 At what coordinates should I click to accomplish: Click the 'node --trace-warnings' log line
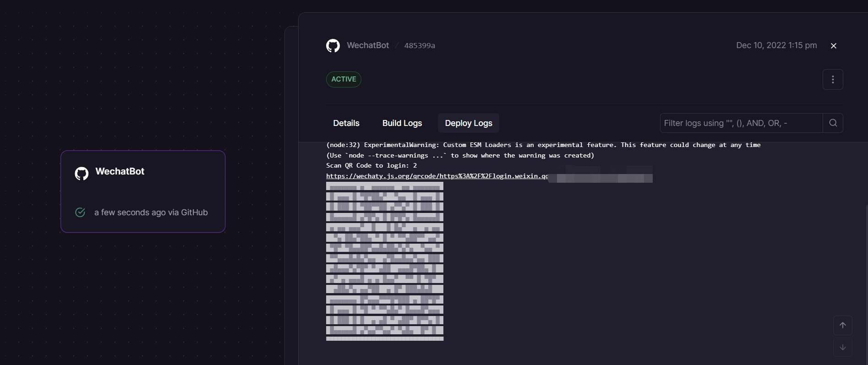click(x=460, y=156)
